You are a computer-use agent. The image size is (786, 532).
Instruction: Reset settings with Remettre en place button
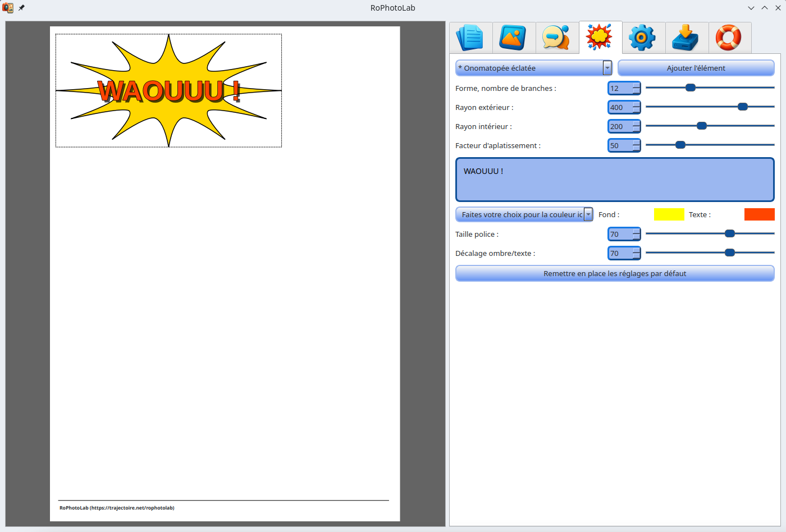coord(615,273)
